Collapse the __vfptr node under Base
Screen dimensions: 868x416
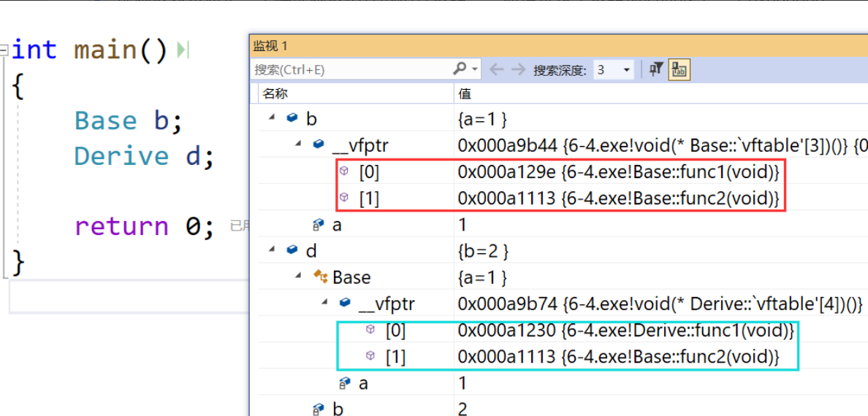(x=325, y=304)
